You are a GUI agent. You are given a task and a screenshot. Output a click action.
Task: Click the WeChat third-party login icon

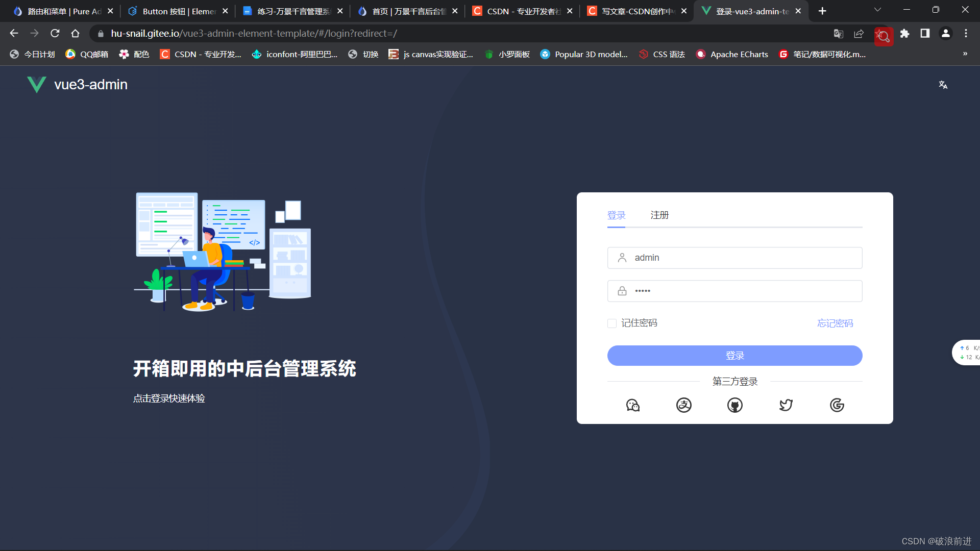tap(633, 405)
